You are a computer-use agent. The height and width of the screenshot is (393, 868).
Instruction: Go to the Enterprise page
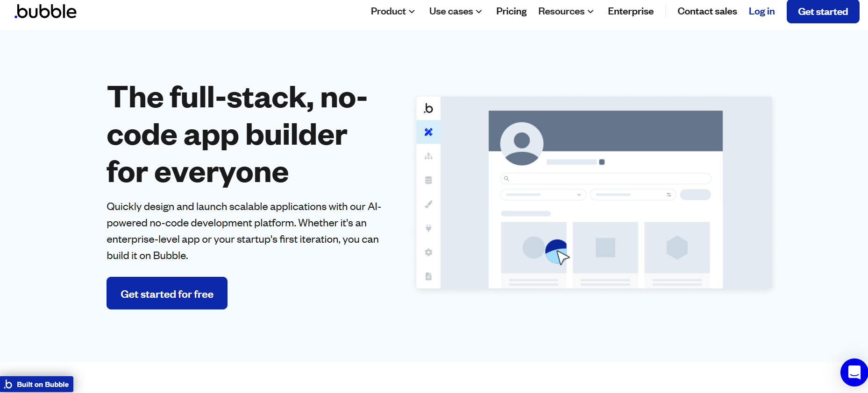pyautogui.click(x=631, y=11)
